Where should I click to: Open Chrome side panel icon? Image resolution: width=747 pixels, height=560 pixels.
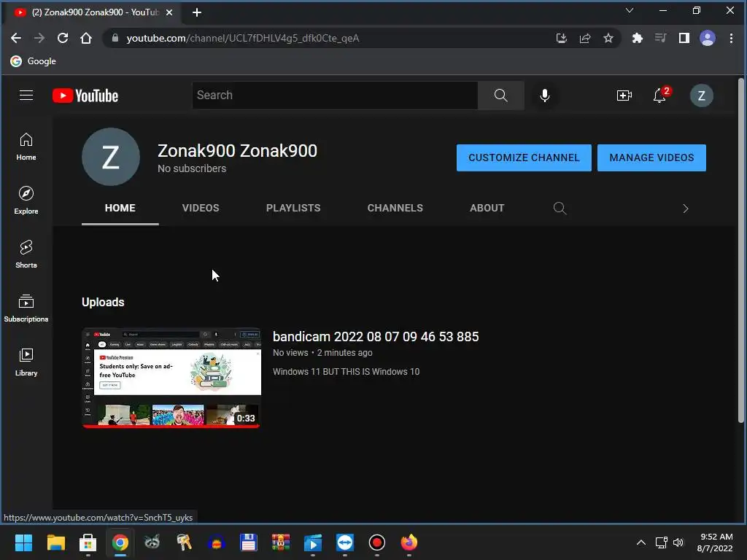684,38
